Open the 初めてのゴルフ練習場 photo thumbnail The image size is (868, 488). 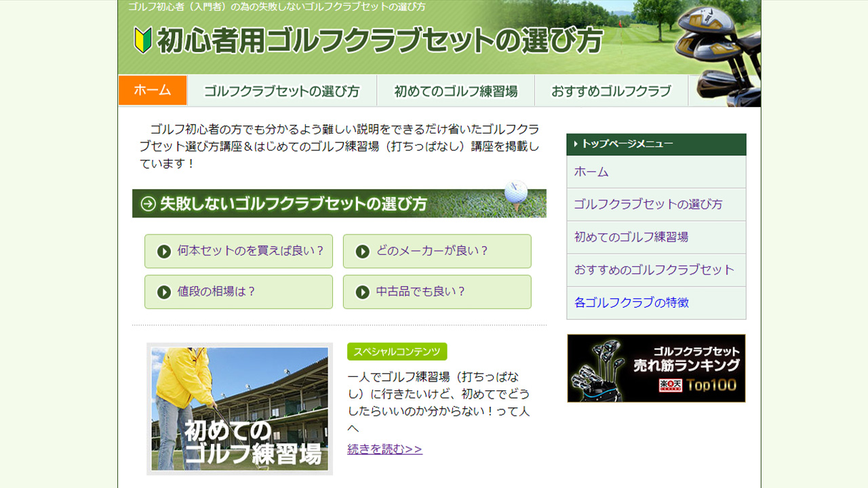(239, 409)
